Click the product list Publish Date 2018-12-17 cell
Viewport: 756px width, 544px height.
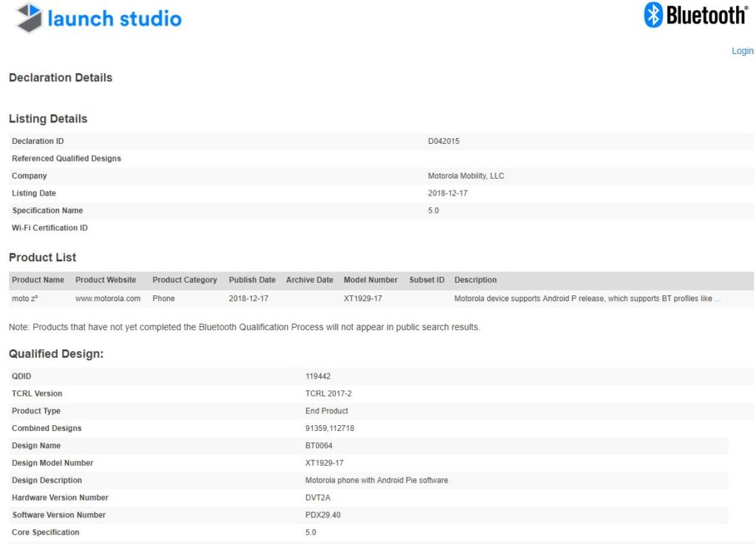coord(249,299)
